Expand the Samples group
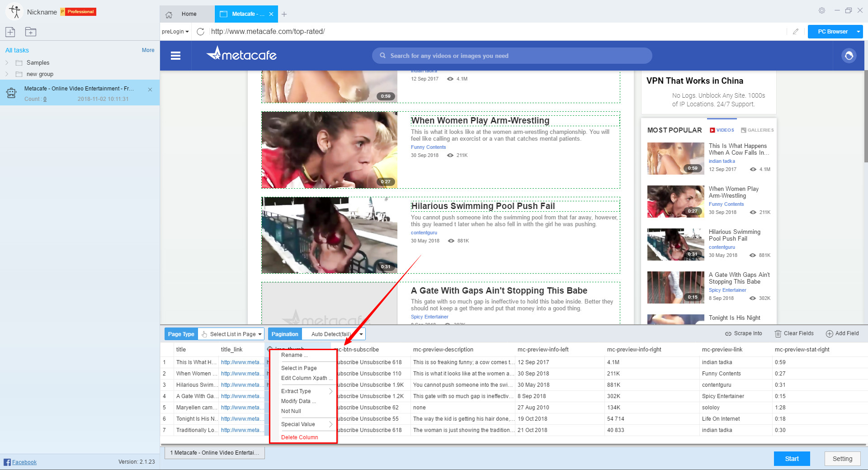 point(7,63)
